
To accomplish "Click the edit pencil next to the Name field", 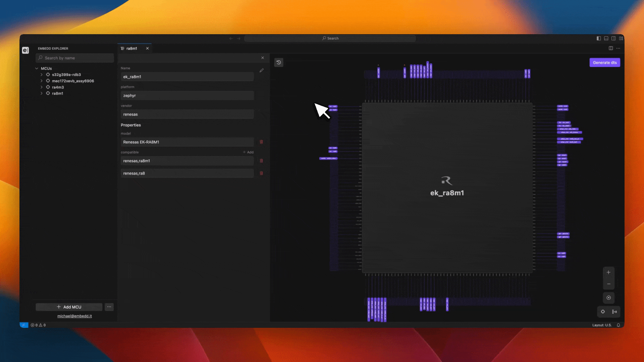I will [262, 70].
